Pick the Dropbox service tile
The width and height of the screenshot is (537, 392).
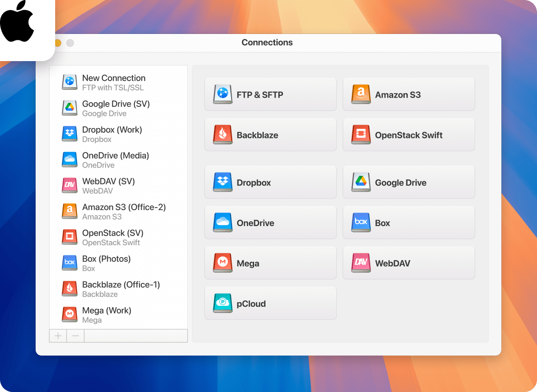tap(270, 182)
